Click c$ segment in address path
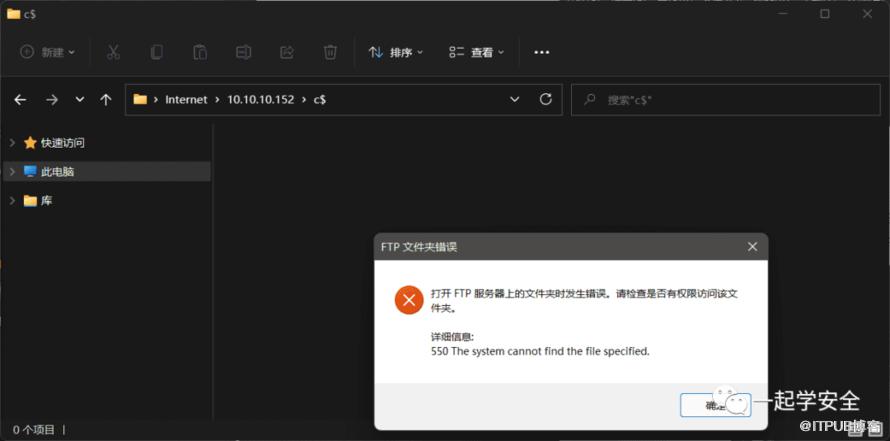This screenshot has width=890, height=441. click(320, 100)
